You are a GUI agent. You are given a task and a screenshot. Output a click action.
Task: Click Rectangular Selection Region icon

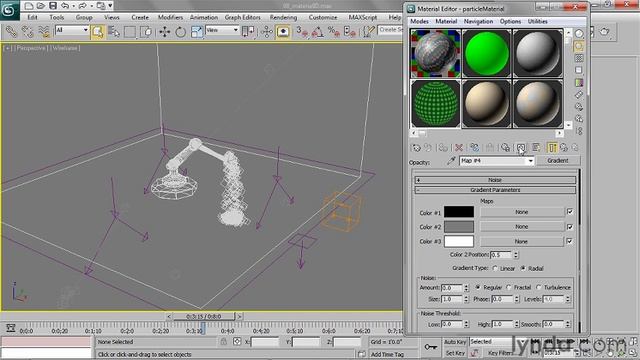tap(130, 32)
